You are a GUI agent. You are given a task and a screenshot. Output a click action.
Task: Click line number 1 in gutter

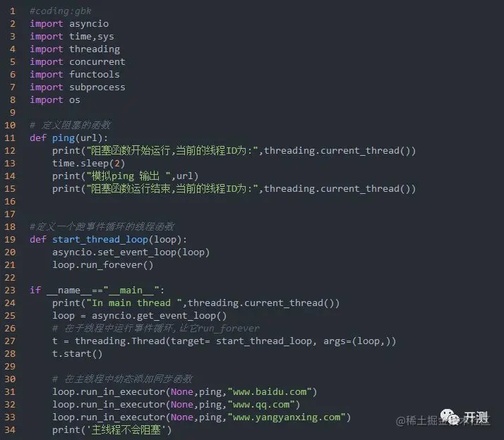coord(13,11)
